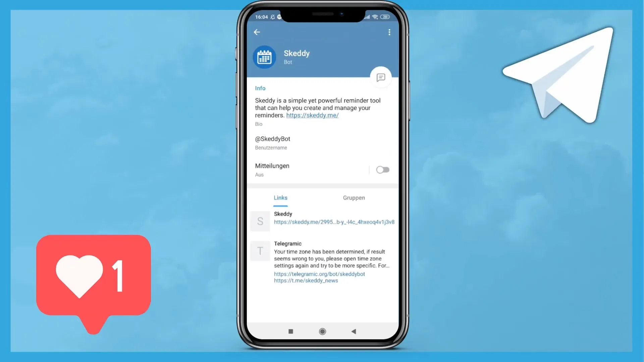Tap the home button icon
The image size is (644, 362).
322,331
